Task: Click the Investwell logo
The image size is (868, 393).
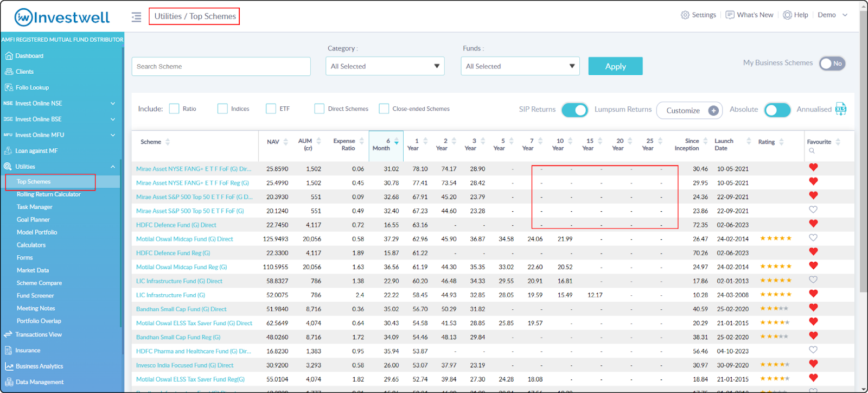Action: [x=62, y=17]
